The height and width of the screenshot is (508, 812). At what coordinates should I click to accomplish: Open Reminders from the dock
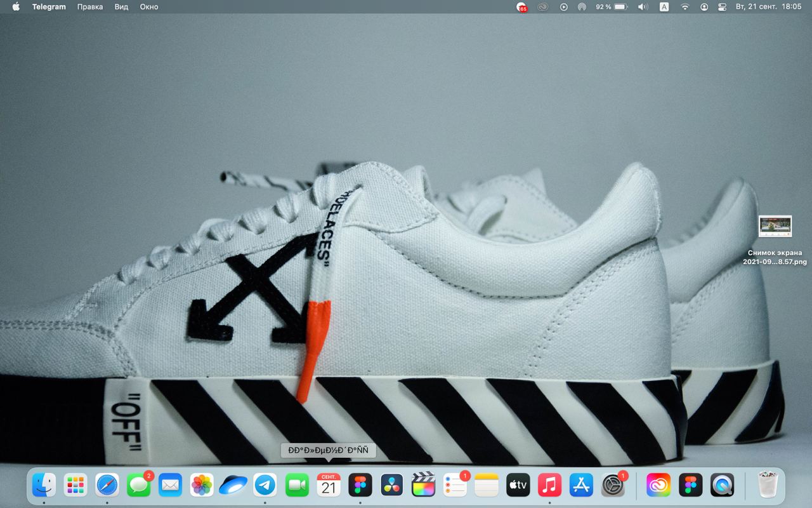pos(455,485)
